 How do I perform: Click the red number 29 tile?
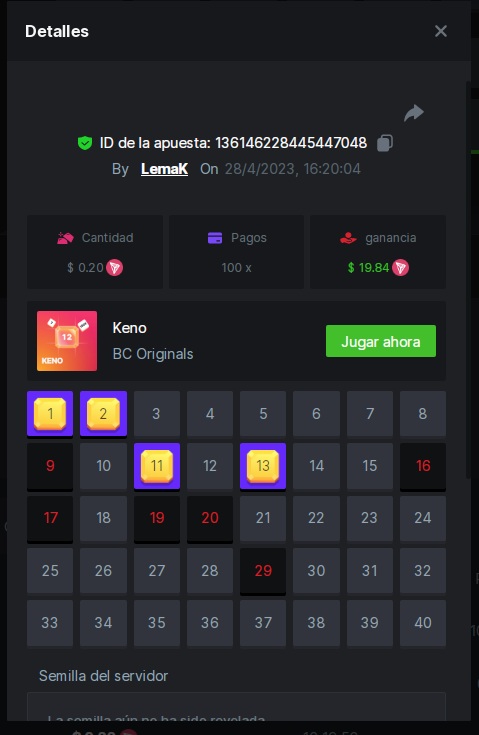263,571
